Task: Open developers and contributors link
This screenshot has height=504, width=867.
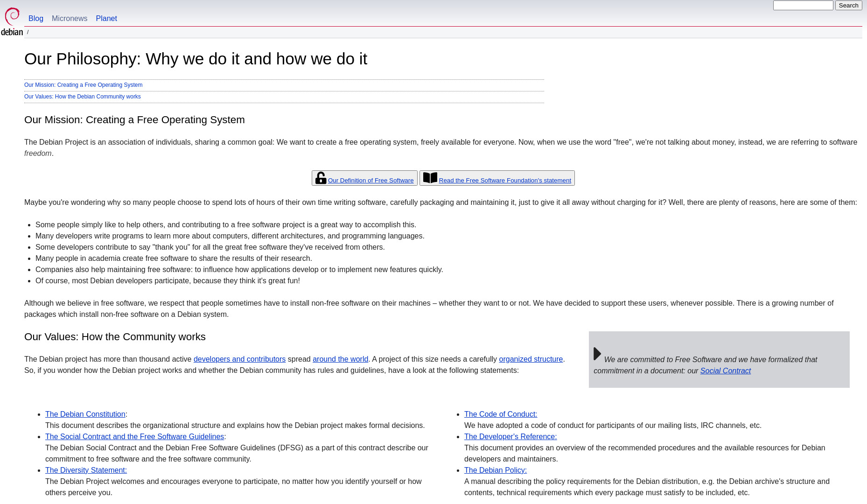Action: coord(239,359)
